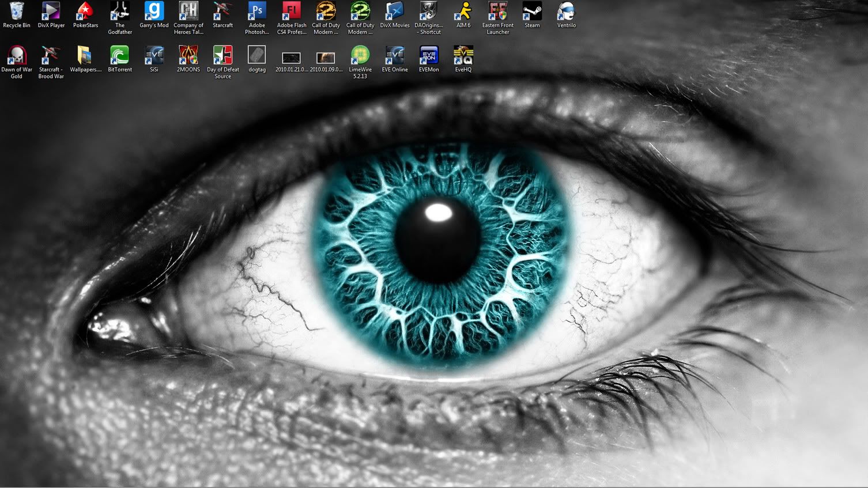Image resolution: width=868 pixels, height=488 pixels.
Task: Click The Godfather game shortcut
Action: (x=120, y=11)
